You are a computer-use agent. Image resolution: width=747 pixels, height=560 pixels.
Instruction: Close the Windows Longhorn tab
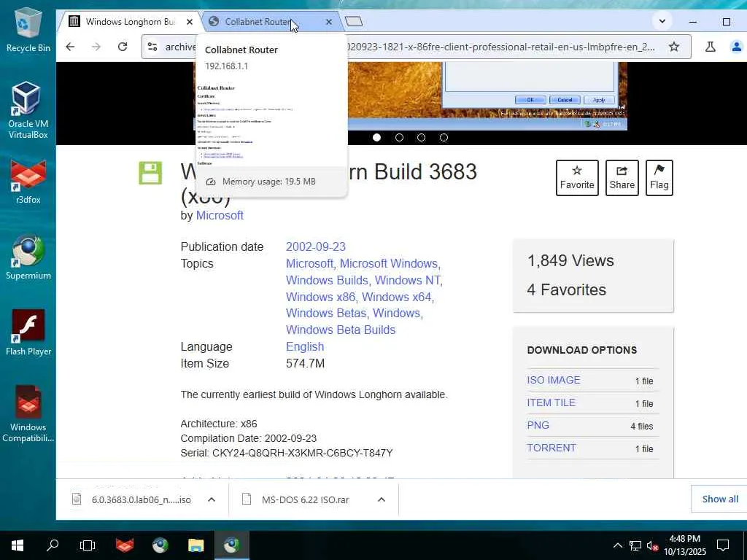[x=189, y=22]
